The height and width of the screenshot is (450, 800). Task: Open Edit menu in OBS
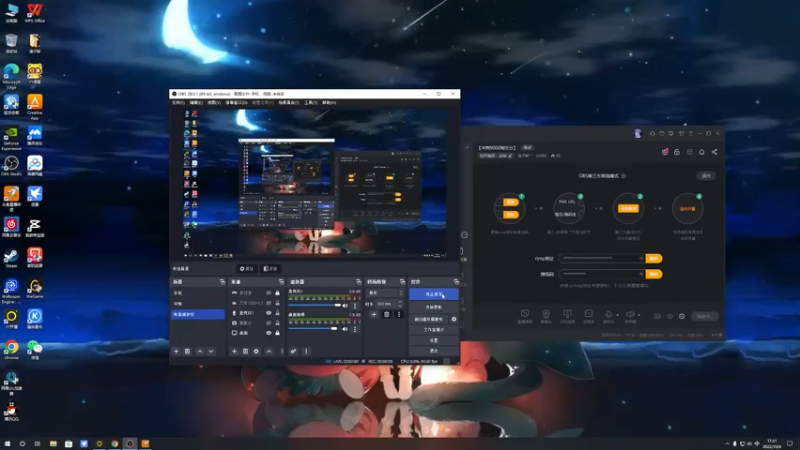[x=196, y=103]
